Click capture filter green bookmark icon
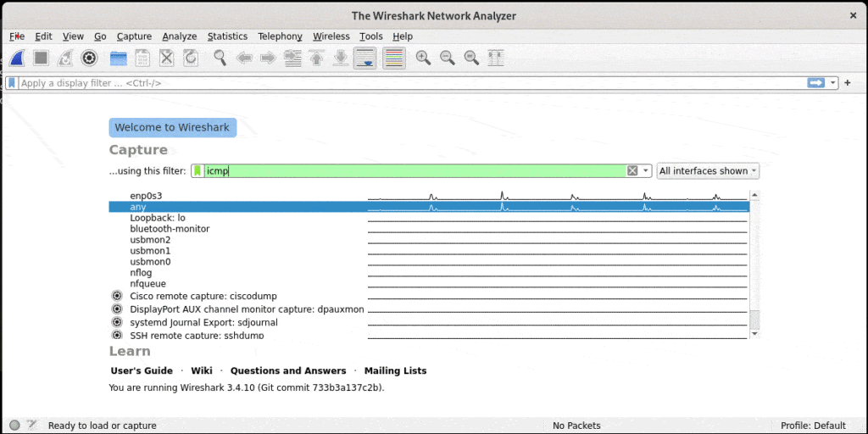868x434 pixels. pyautogui.click(x=198, y=171)
